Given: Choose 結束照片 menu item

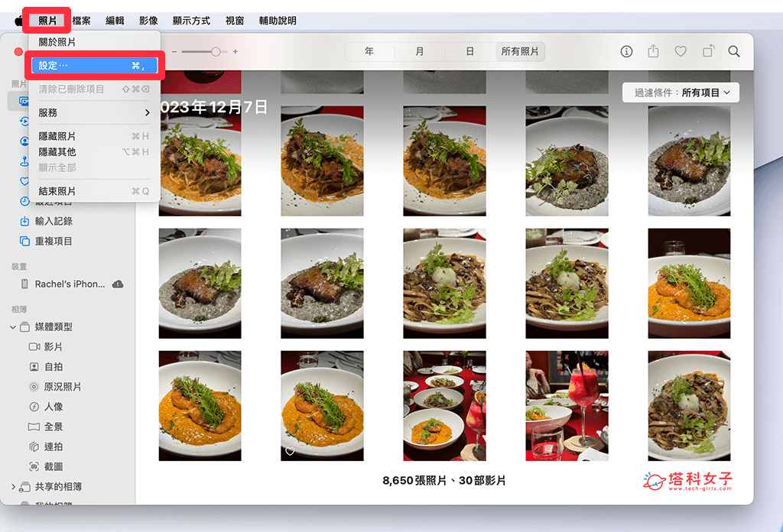Looking at the screenshot, I should [x=94, y=191].
